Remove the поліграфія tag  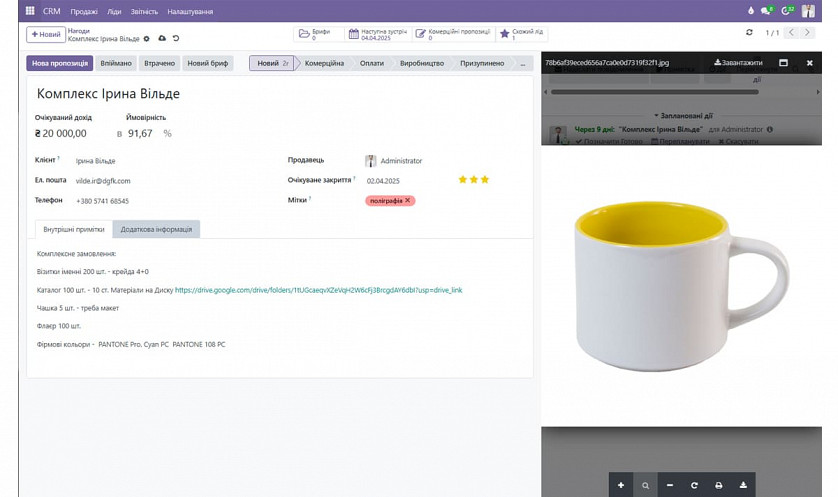408,201
